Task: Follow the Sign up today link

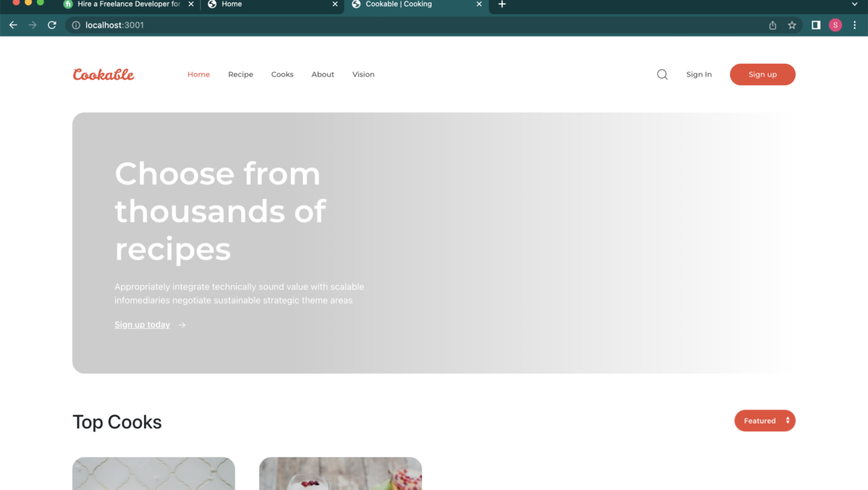Action: coord(142,324)
